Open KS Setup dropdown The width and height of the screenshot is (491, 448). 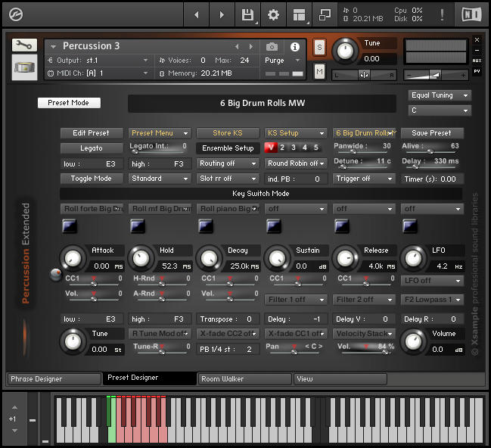[296, 133]
